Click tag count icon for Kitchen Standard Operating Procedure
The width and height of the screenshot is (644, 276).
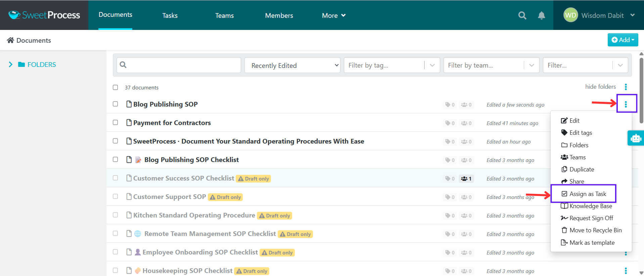click(x=450, y=216)
